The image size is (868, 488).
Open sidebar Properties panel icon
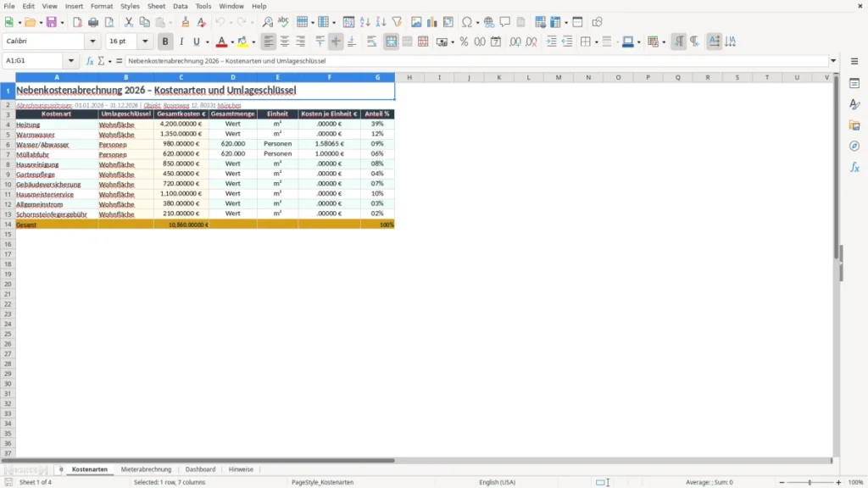pos(854,83)
